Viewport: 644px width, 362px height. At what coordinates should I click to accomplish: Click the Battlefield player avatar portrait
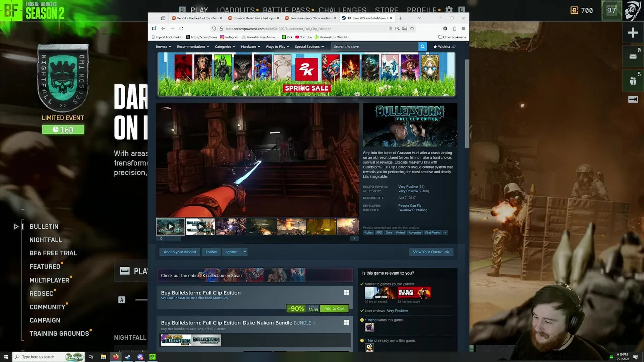633,11
